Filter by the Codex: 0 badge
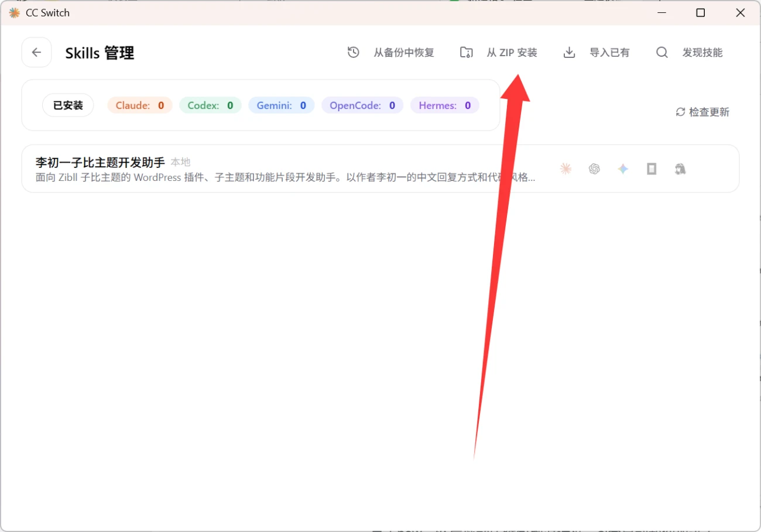 tap(210, 105)
